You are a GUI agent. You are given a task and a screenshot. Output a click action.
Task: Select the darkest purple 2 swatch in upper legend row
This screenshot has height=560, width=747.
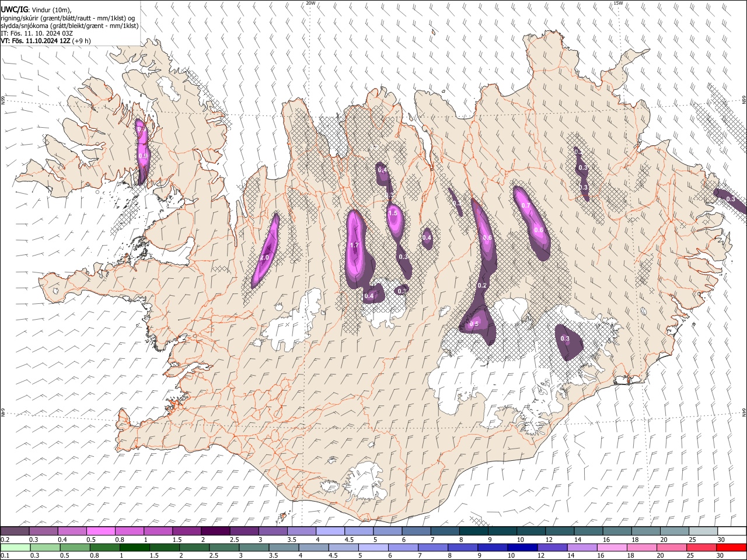[x=215, y=531]
